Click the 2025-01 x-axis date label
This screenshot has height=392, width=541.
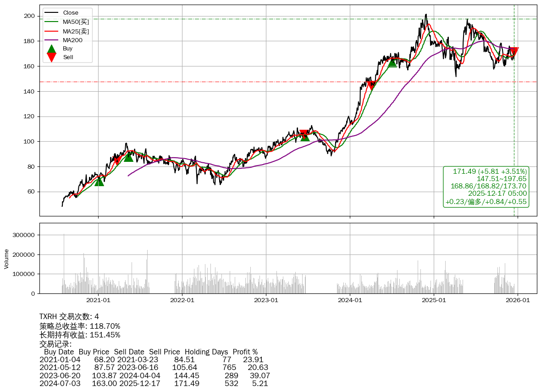pos(434,301)
